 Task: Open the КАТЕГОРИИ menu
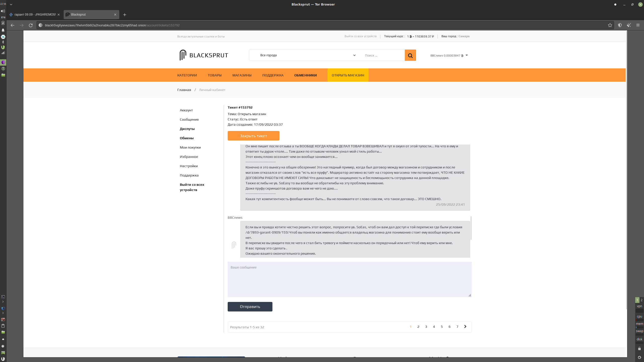(187, 75)
